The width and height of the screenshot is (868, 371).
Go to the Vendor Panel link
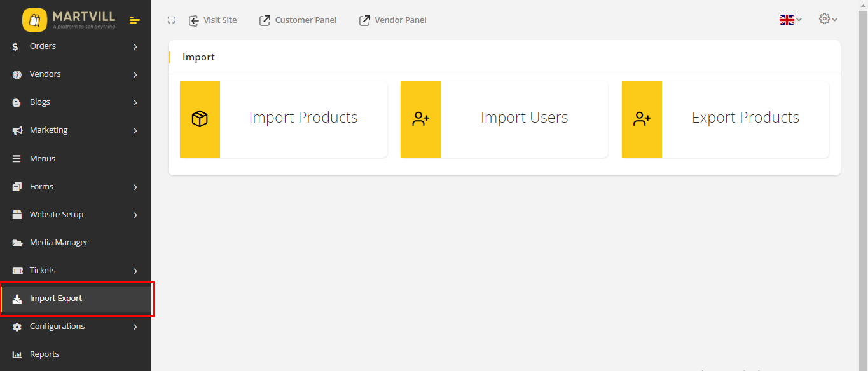tap(393, 20)
